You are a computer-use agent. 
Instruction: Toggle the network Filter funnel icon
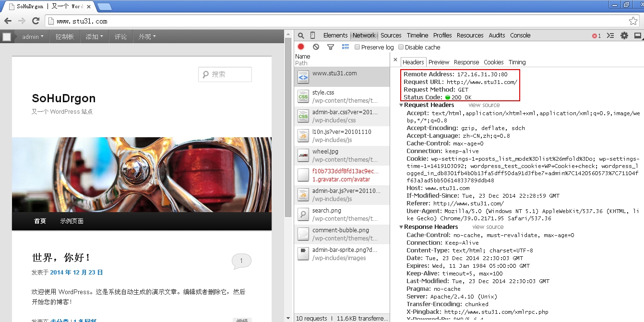(x=330, y=47)
